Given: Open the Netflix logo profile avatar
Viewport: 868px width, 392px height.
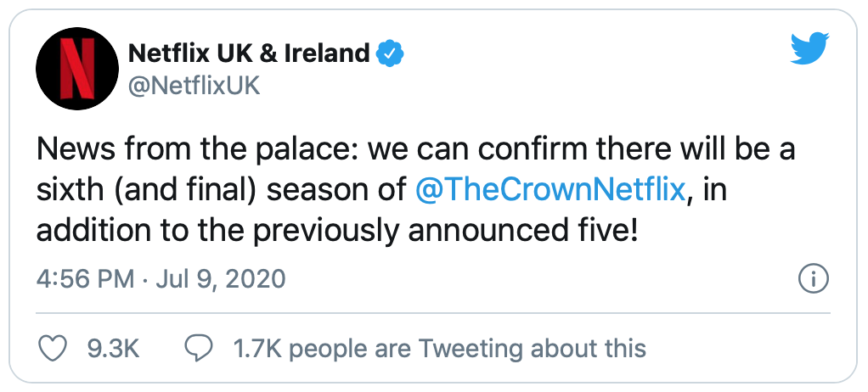Looking at the screenshot, I should point(77,69).
